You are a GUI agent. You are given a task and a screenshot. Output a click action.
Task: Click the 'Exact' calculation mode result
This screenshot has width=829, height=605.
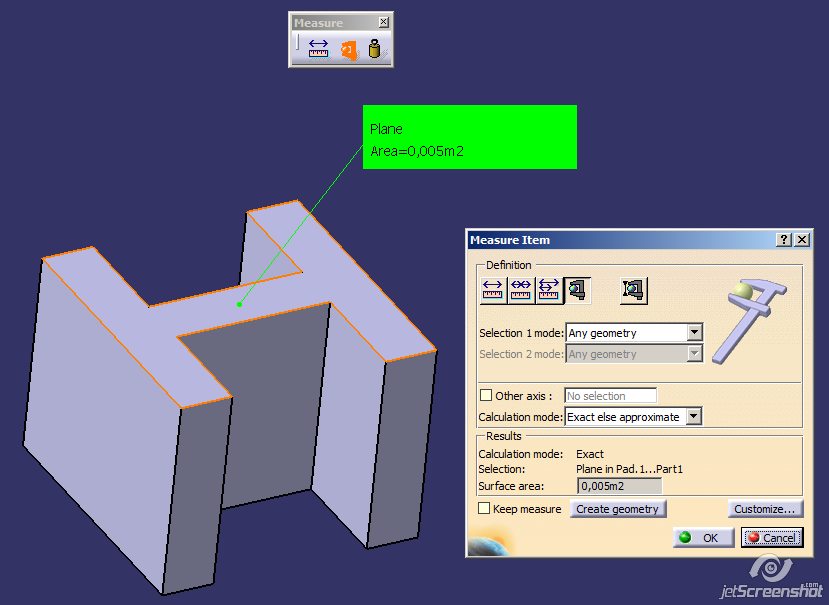pos(589,454)
